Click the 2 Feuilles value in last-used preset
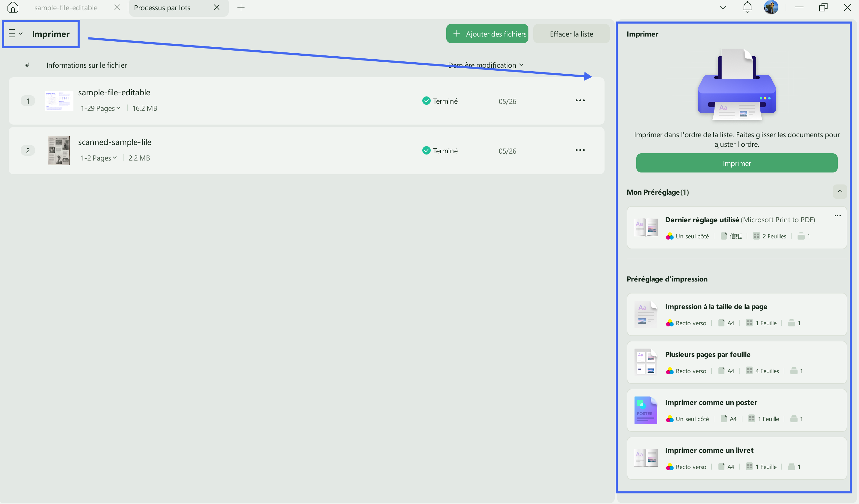 tap(774, 236)
